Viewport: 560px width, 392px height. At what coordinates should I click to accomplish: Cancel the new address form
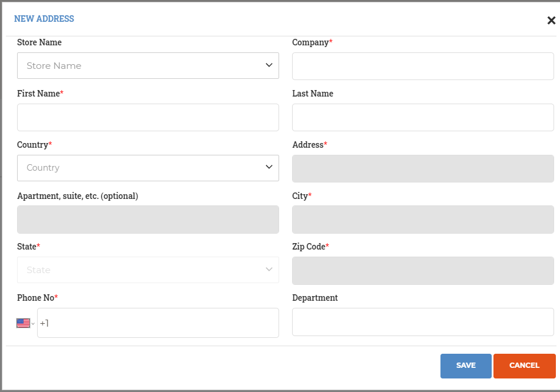[524, 366]
